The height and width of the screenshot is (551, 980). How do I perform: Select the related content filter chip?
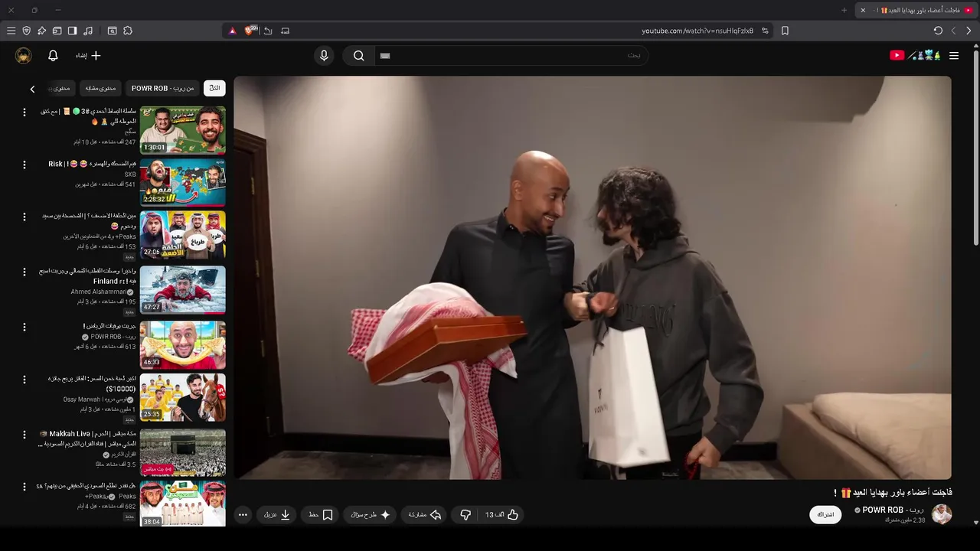pos(100,88)
